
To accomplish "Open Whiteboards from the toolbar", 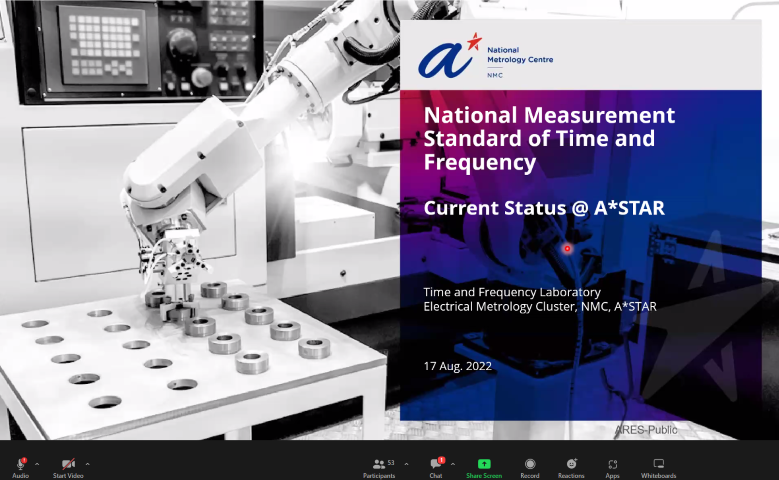I will 658,465.
